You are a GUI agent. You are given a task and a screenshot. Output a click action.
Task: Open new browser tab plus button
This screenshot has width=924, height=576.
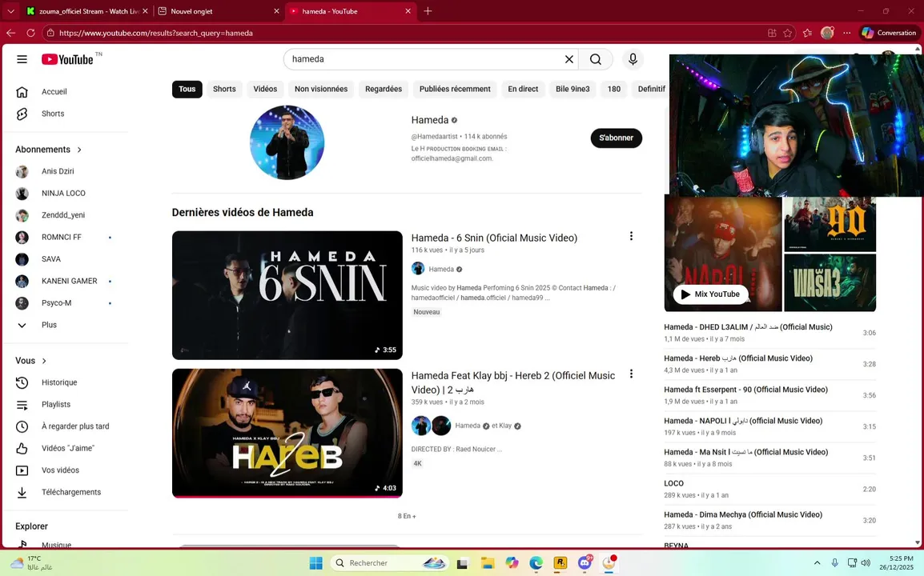pyautogui.click(x=428, y=11)
